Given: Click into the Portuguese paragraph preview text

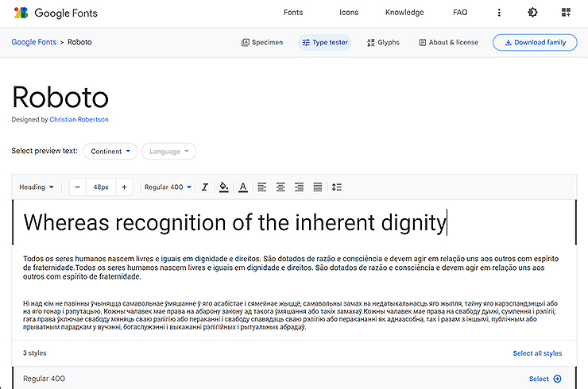Looking at the screenshot, I should pos(291,268).
